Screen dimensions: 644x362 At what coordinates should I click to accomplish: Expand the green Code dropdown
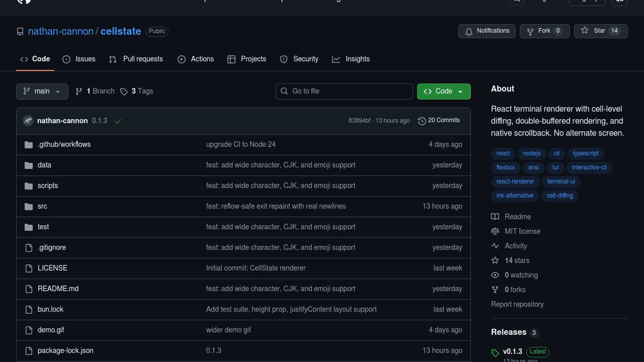click(x=443, y=92)
